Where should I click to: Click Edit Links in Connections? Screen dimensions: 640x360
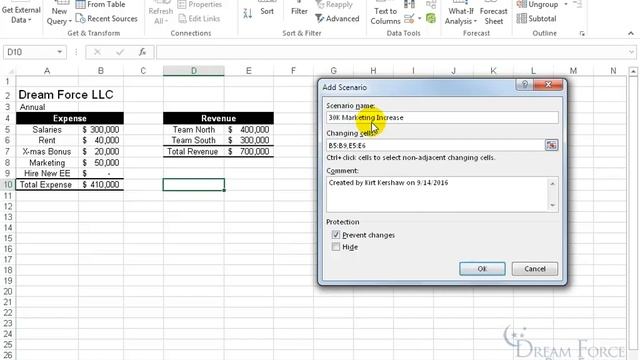click(x=200, y=19)
